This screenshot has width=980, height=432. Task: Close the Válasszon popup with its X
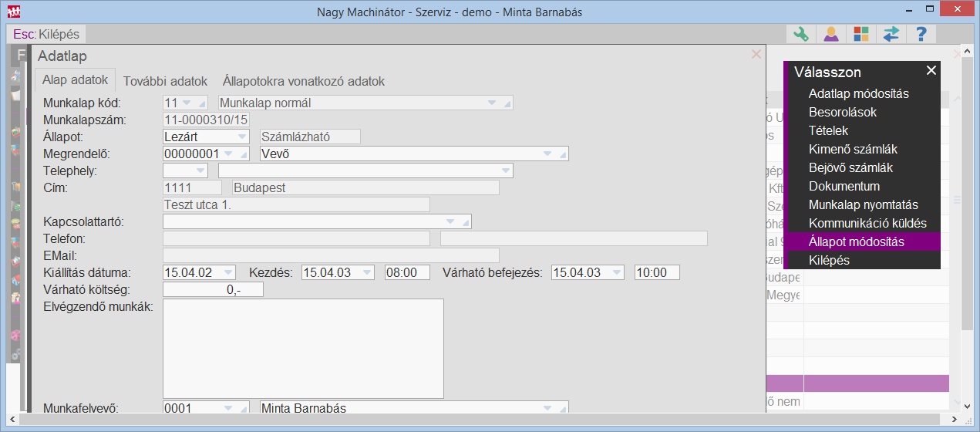(931, 71)
